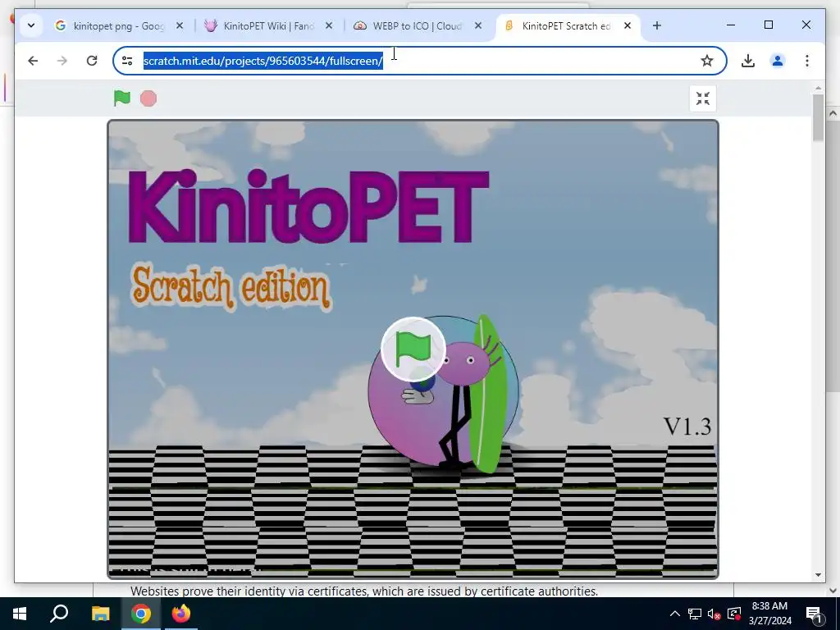Image resolution: width=840 pixels, height=630 pixels.
Task: Close the KinitoPET Wiki tab
Action: pyautogui.click(x=329, y=25)
